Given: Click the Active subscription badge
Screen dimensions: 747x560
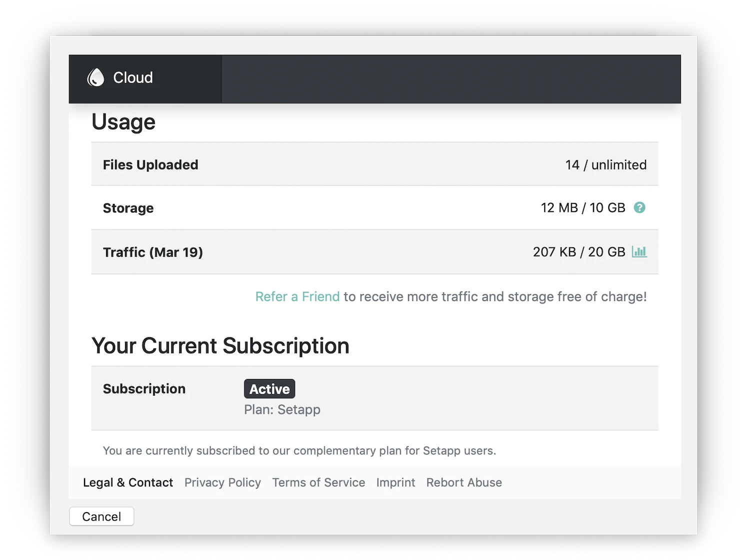Looking at the screenshot, I should pyautogui.click(x=269, y=389).
